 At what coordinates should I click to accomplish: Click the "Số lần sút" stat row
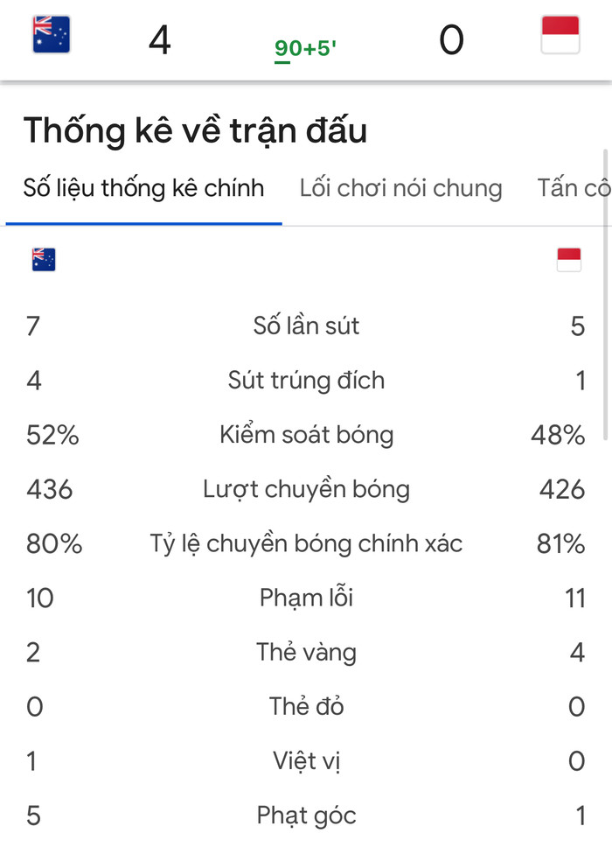pos(306,325)
